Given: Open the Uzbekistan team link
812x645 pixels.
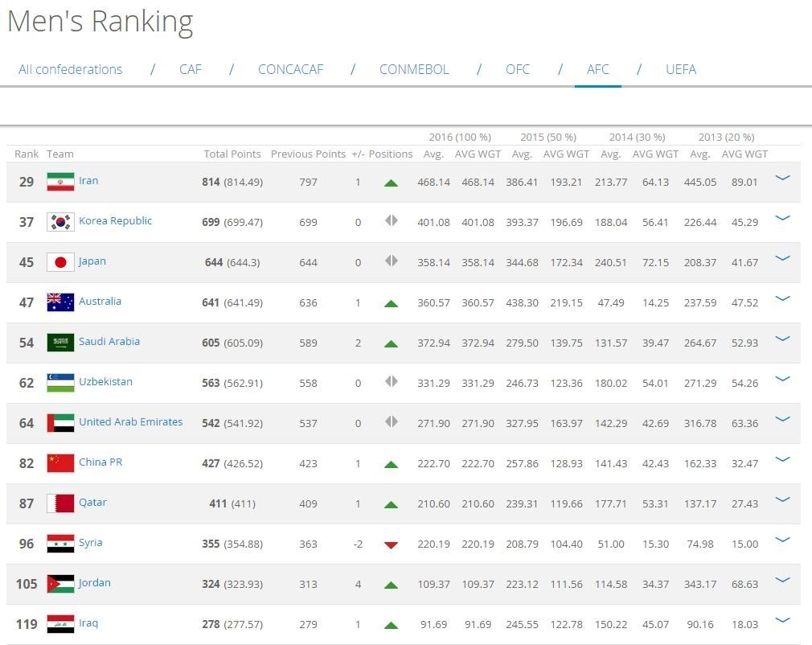Looking at the screenshot, I should point(105,382).
